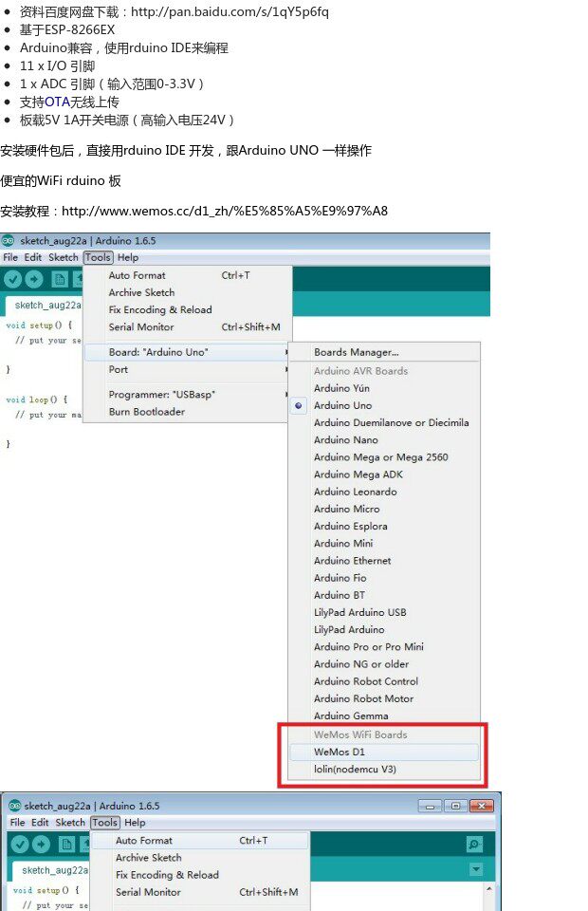
Task: Click the wemos.cc installation tutorial URL
Action: coord(225,211)
